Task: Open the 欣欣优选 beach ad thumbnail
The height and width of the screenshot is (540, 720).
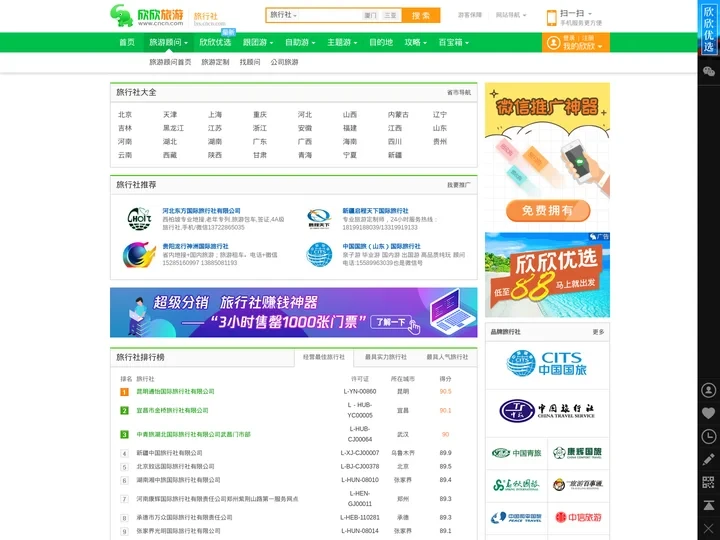Action: tap(547, 275)
